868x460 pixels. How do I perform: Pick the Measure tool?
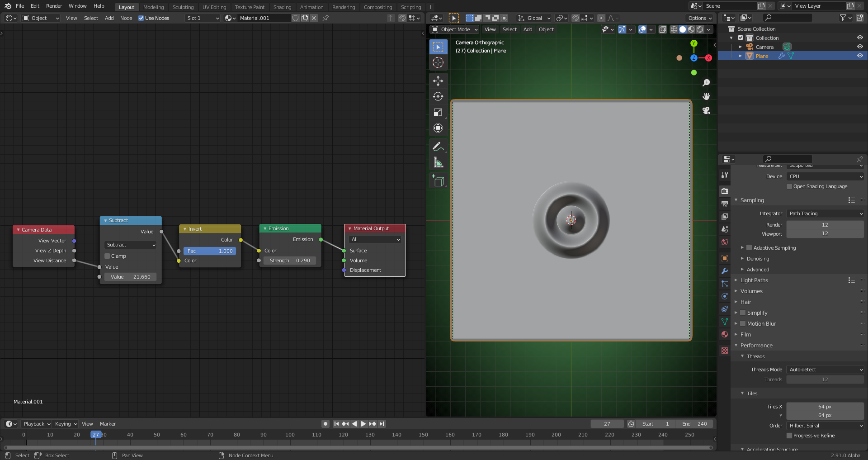click(438, 162)
